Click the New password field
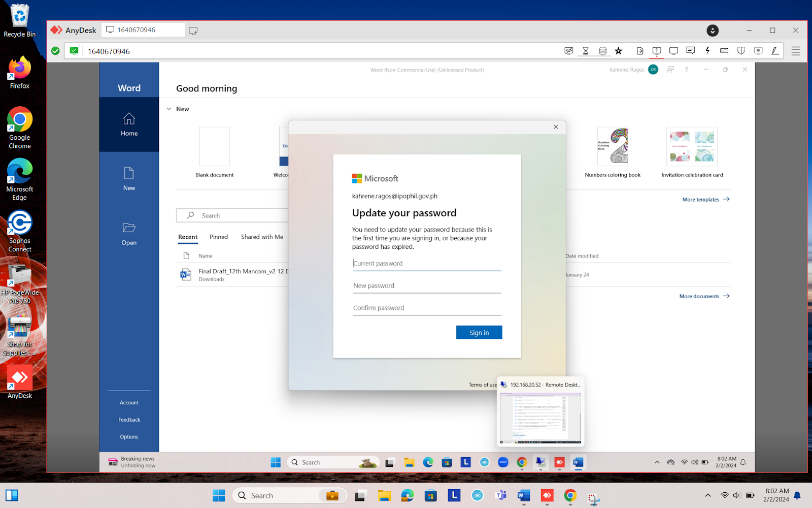The image size is (812, 508). coord(427,285)
